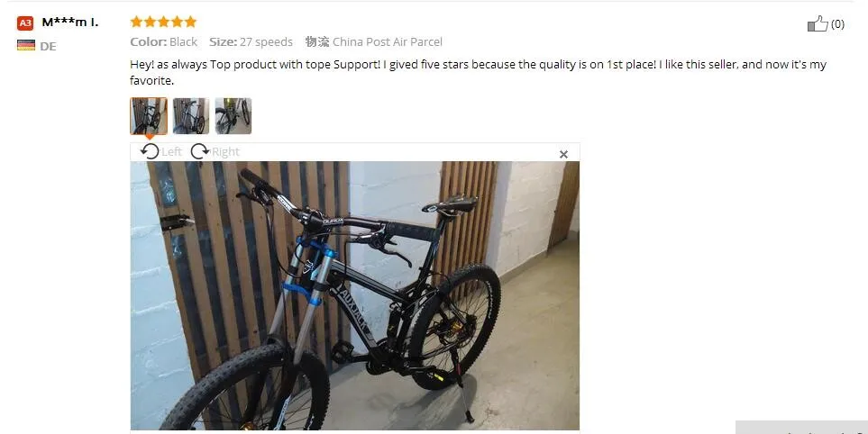Click the fifth gold rating star

pos(190,22)
